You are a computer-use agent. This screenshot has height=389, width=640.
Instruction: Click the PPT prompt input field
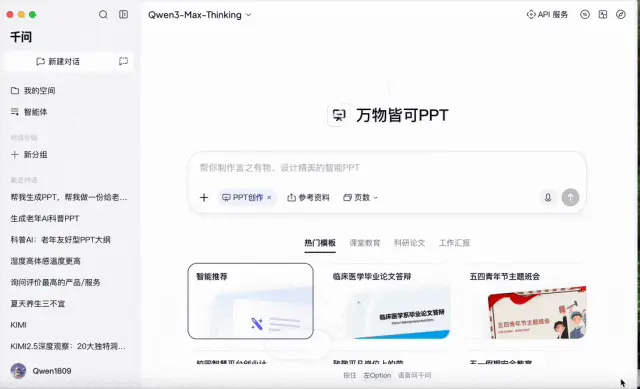(x=387, y=168)
